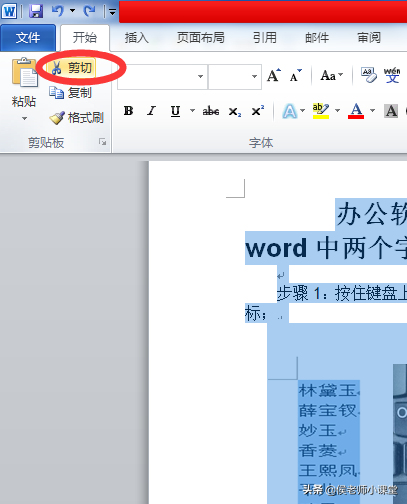The height and width of the screenshot is (504, 407).
Task: Click the 复制 (Copy) button
Action: coord(70,93)
